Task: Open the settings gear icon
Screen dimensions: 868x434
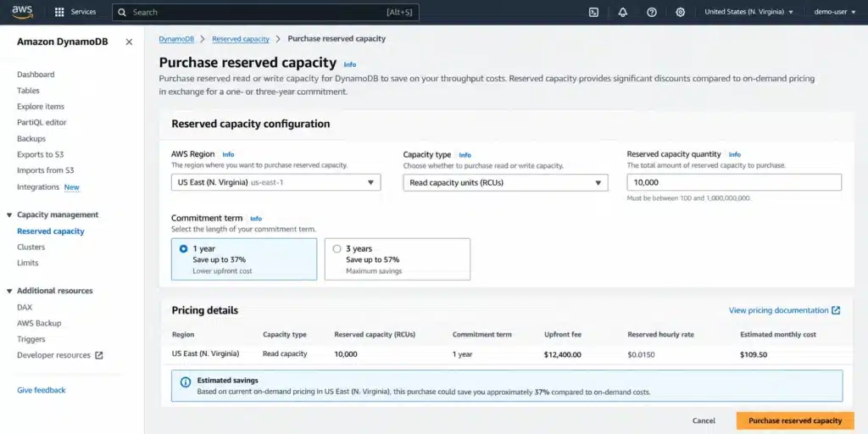Action: (681, 12)
